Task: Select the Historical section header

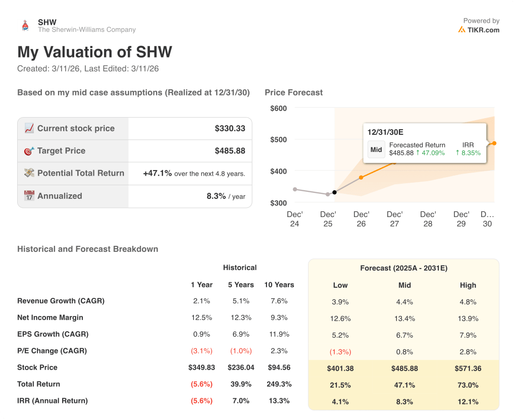Action: pyautogui.click(x=240, y=268)
